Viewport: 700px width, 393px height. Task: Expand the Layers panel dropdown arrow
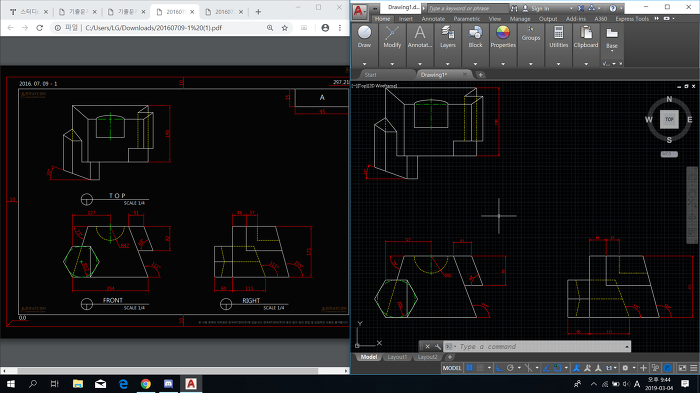pyautogui.click(x=447, y=64)
